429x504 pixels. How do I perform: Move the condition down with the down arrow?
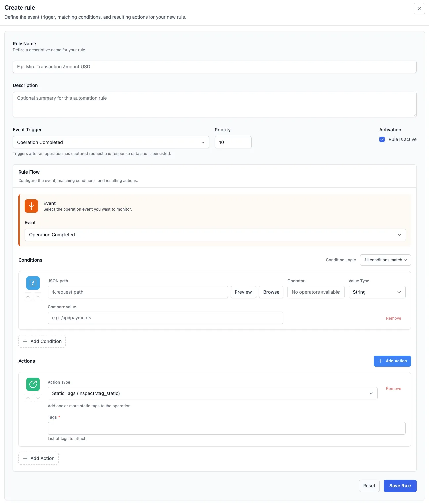38,297
